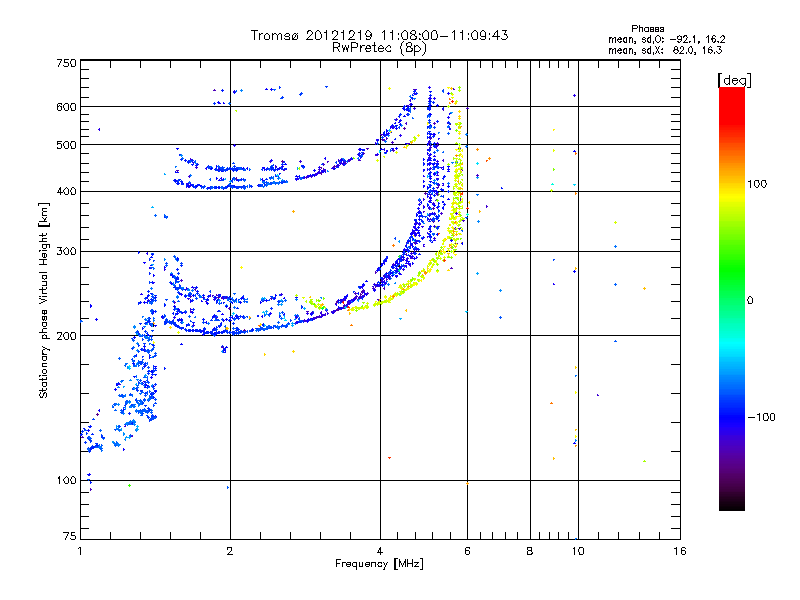Click the y-axis tick label '200'

66,336
